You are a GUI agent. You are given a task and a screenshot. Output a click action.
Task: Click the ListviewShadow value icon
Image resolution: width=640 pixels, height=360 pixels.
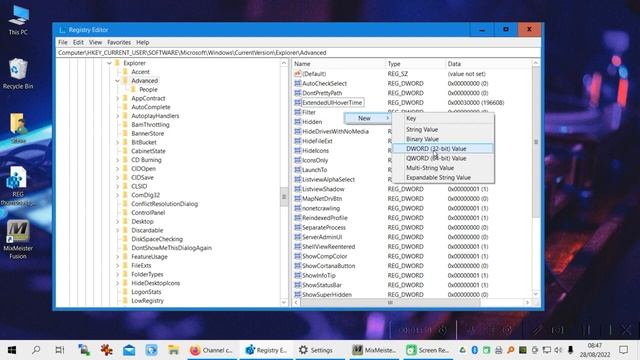(298, 189)
